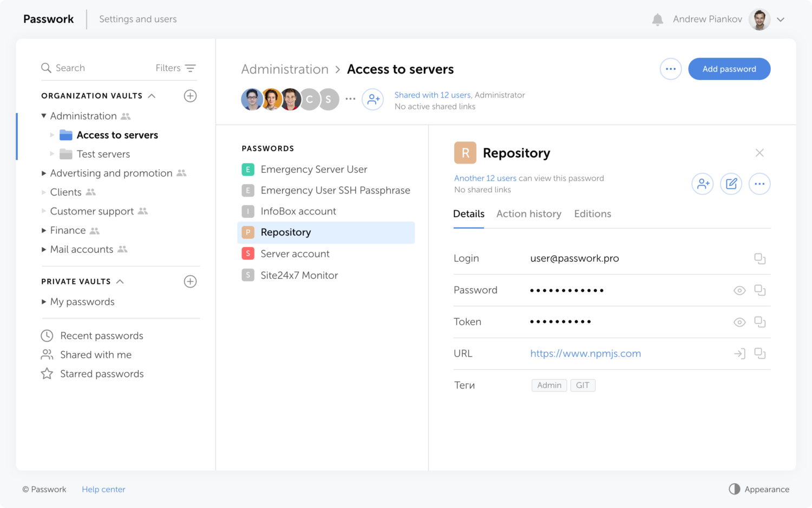Toggle Appearance theme switch
Screen dimensions: 812x508
tap(734, 489)
